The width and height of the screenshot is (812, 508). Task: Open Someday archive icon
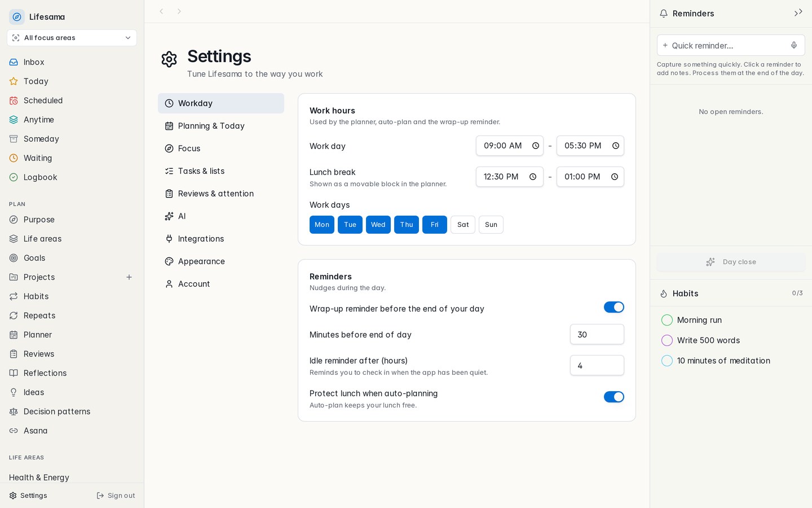click(14, 139)
